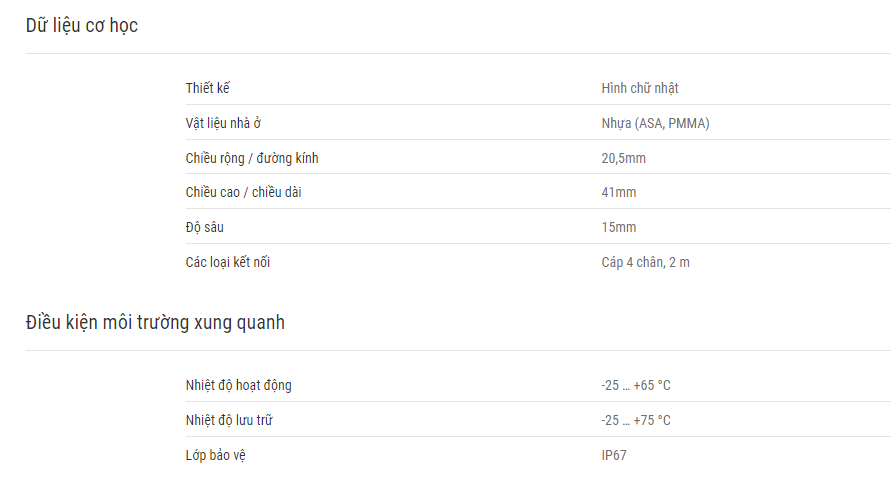
Task: Select the 'Độ sâu' row label
Action: click(x=205, y=227)
